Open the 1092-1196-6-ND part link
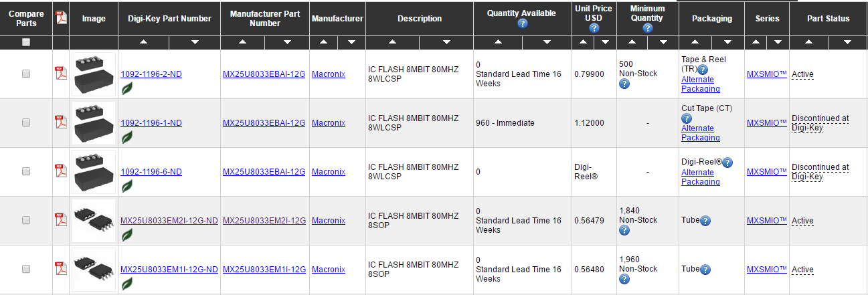The width and height of the screenshot is (868, 295). point(151,172)
